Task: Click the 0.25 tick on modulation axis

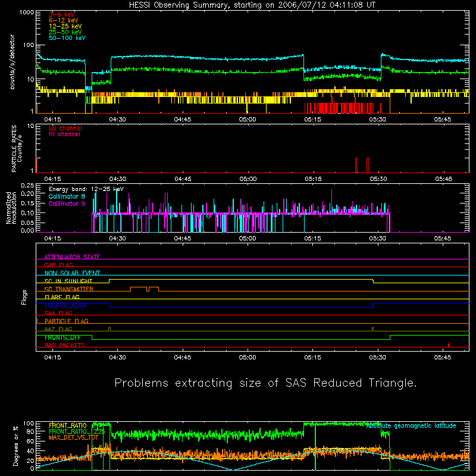Action: click(x=27, y=185)
